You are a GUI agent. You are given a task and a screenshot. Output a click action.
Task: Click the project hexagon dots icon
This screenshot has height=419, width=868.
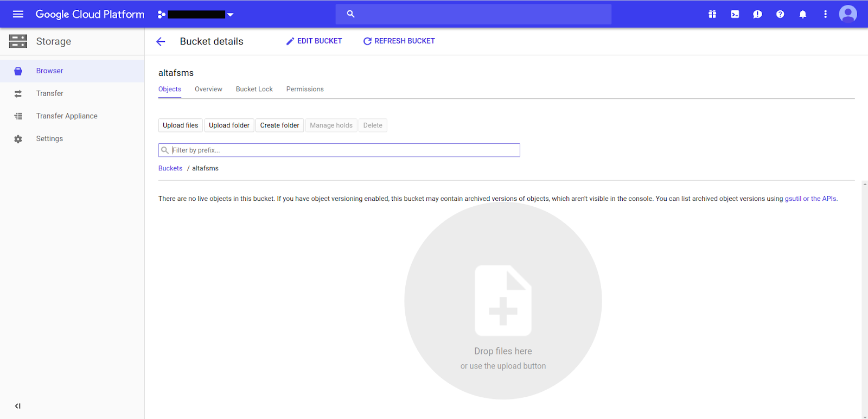click(x=161, y=15)
